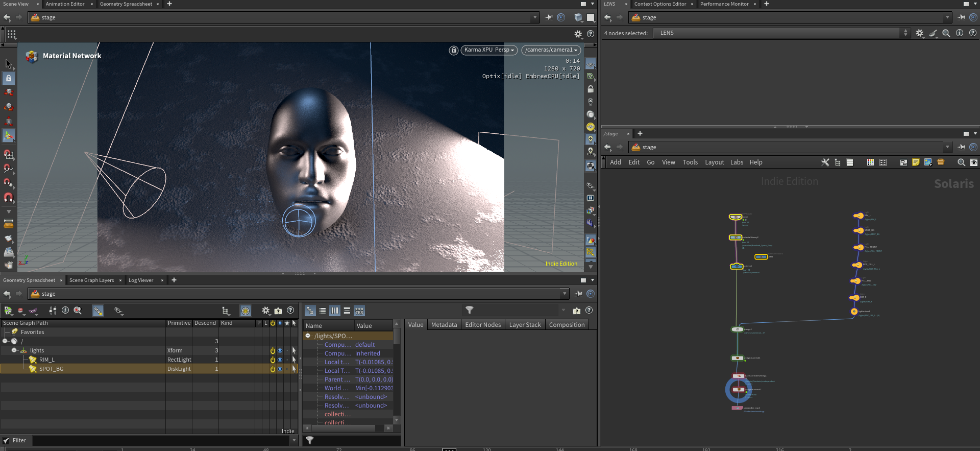Screen dimensions: 980x451
Task: Open the node color palette icon
Action: pos(870,162)
